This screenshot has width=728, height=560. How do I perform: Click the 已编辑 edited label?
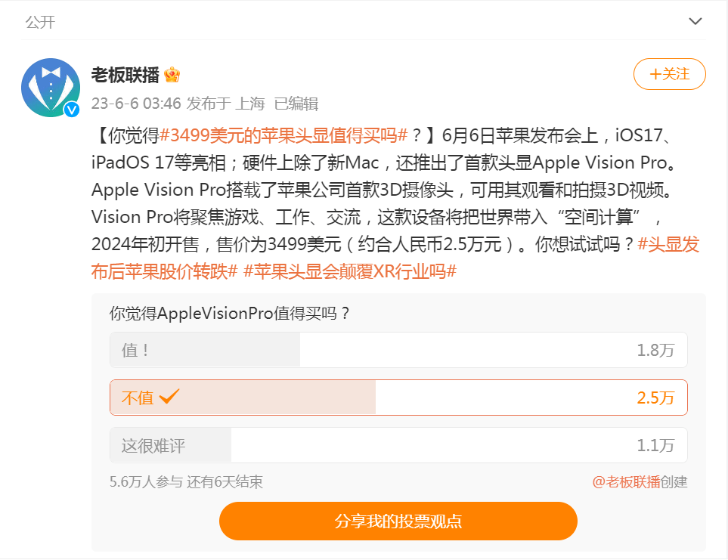296,104
